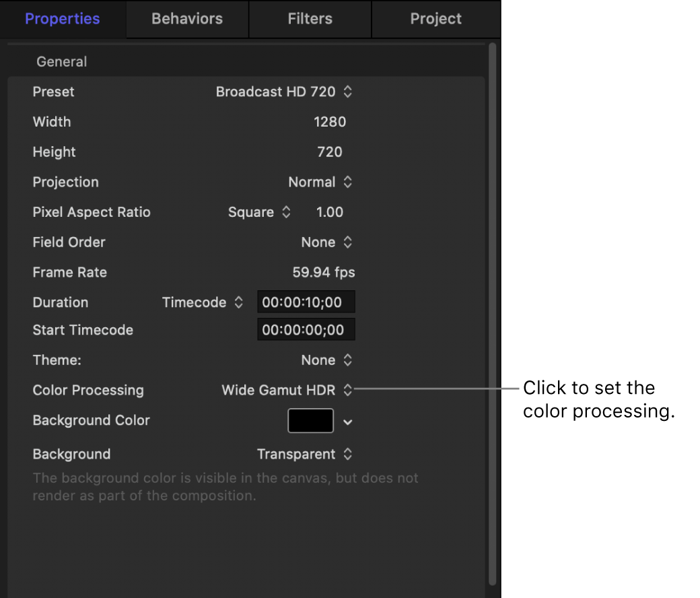Image resolution: width=700 pixels, height=598 pixels.
Task: Click the black Background Color swatch
Action: pos(310,421)
